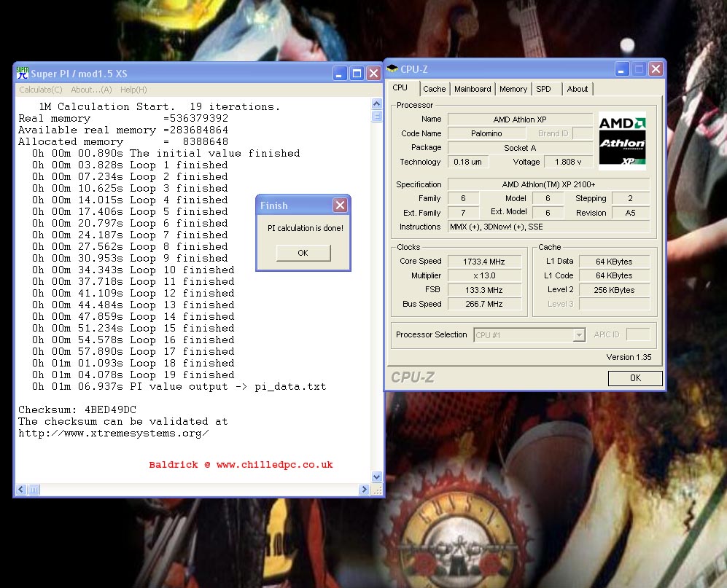Image resolution: width=727 pixels, height=588 pixels.
Task: Close the Finish dialog with X
Action: point(341,205)
